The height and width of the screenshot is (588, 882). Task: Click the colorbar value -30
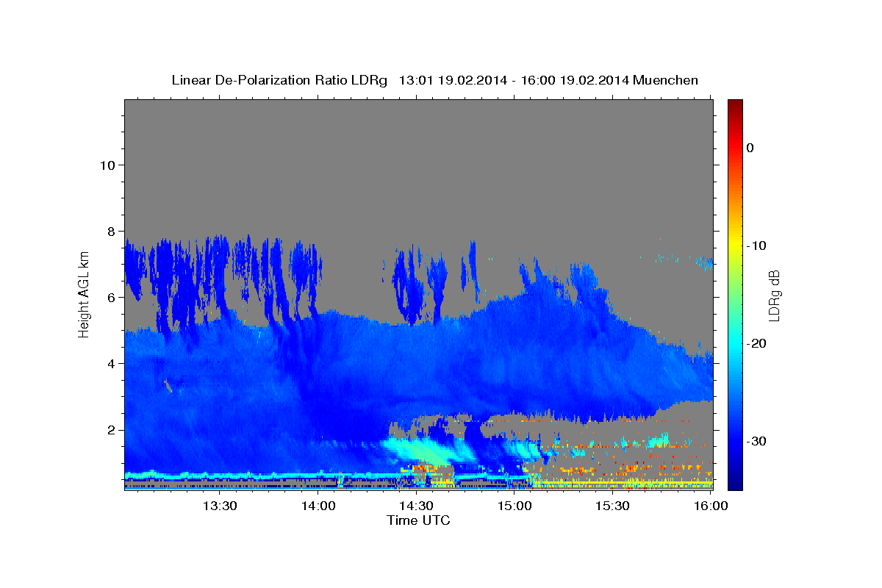(756, 441)
